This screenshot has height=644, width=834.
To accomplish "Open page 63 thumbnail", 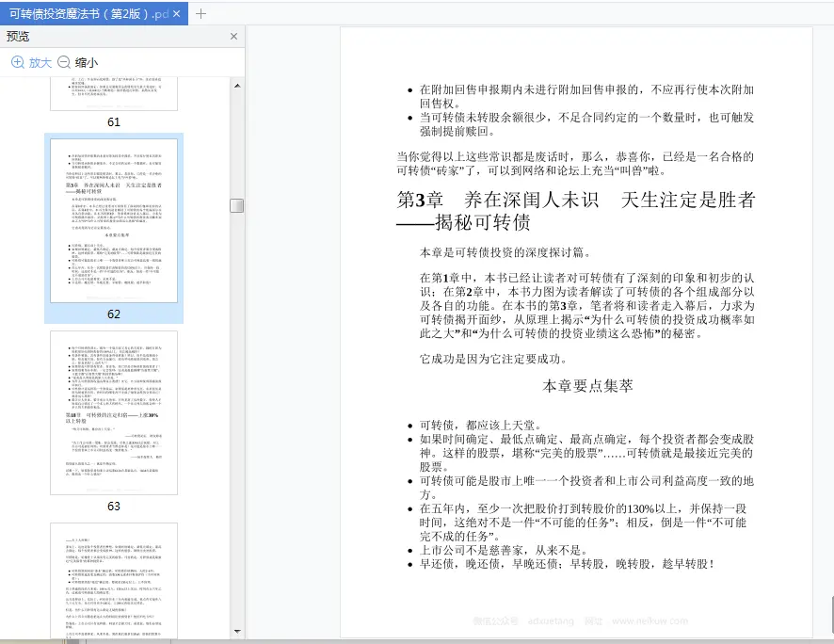I will coord(114,412).
